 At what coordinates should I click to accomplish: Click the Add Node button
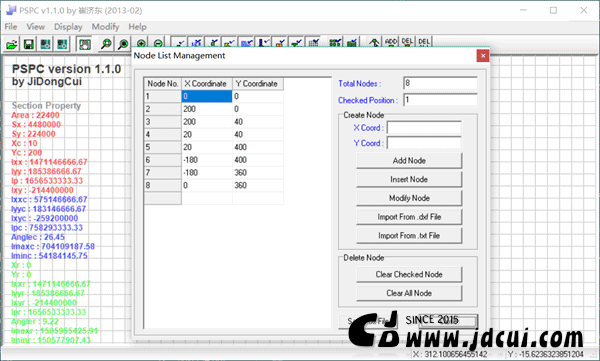coord(409,161)
